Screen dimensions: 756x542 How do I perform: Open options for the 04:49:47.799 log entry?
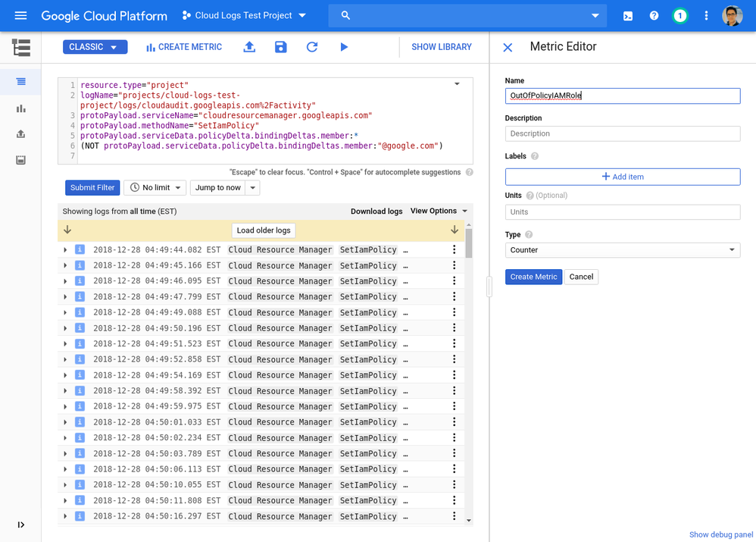455,296
